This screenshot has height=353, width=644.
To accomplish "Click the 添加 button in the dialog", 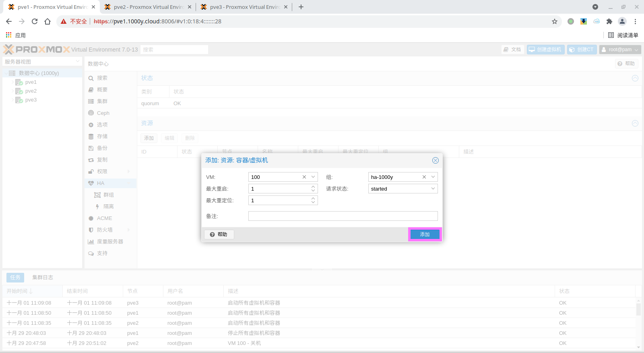I will point(425,235).
